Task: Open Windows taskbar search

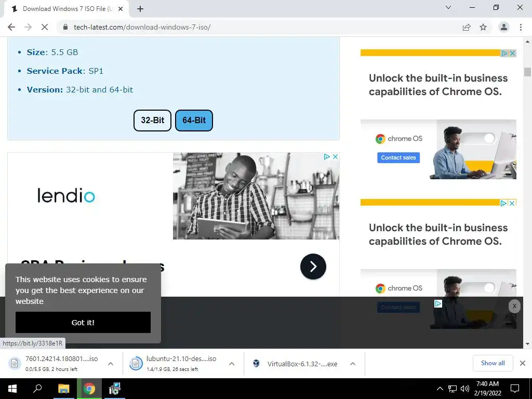Action: pyautogui.click(x=37, y=389)
